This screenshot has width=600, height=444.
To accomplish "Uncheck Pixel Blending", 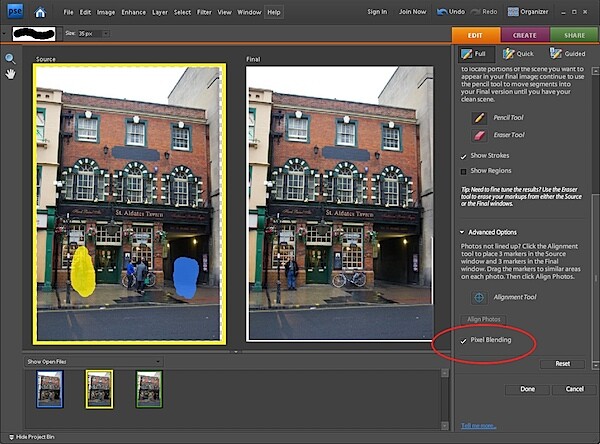I will [463, 340].
